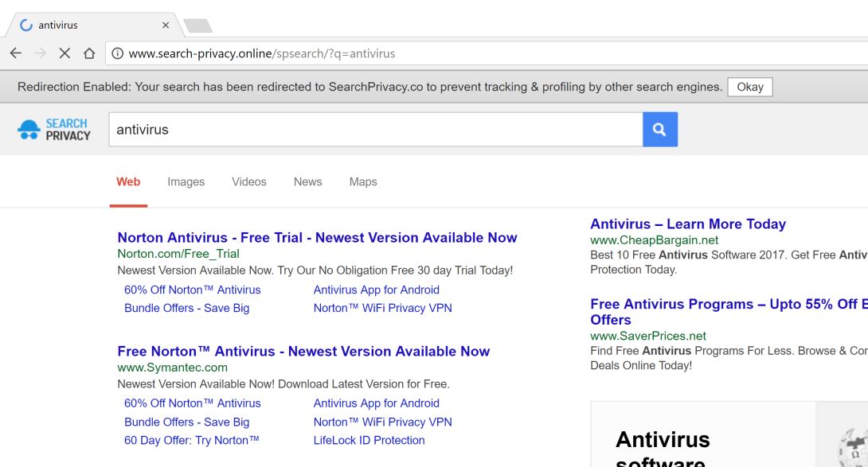Open LifeLock ID Protection link

(x=369, y=440)
